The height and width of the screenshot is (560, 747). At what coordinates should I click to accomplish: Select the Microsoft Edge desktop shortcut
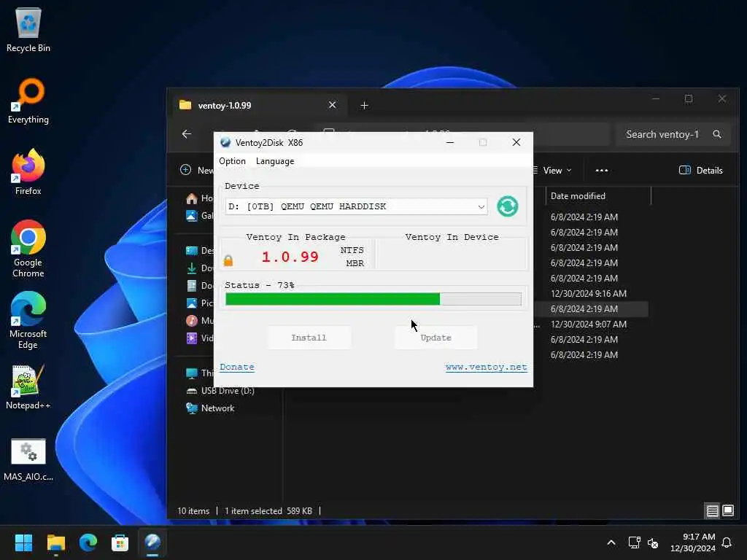click(x=28, y=320)
